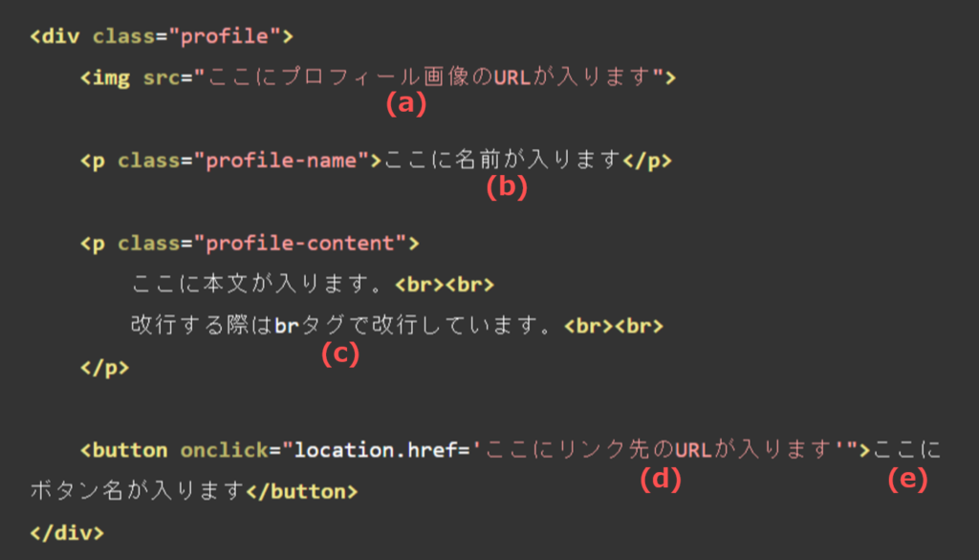The height and width of the screenshot is (560, 979).
Task: Click the profile-content class string
Action: (x=300, y=243)
